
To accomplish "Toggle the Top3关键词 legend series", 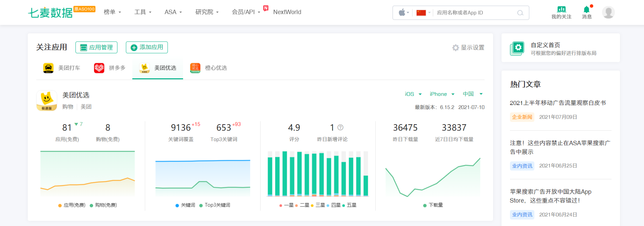I will (215, 205).
